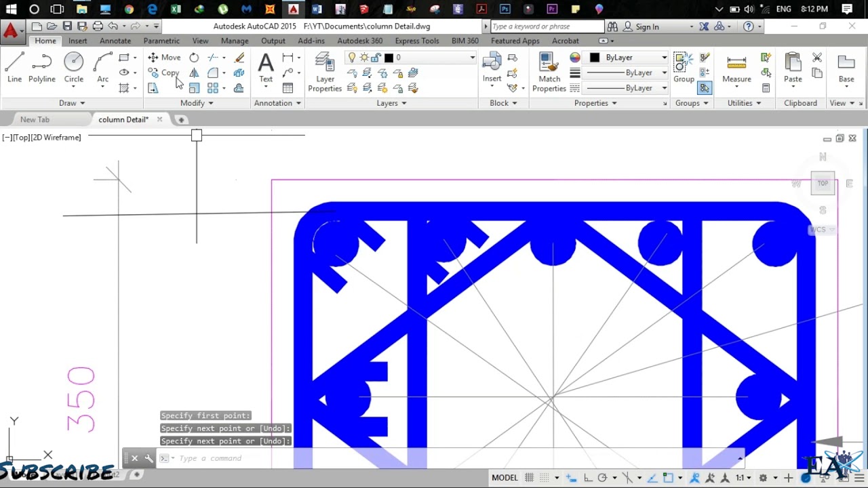
Task: Toggle snap mode in status bar
Action: [543, 478]
